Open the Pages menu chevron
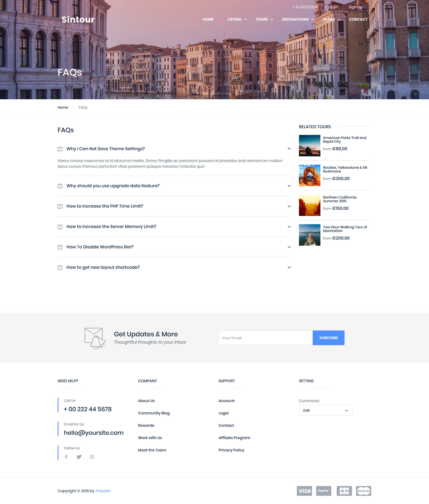Image resolution: width=429 pixels, height=504 pixels. 339,19
